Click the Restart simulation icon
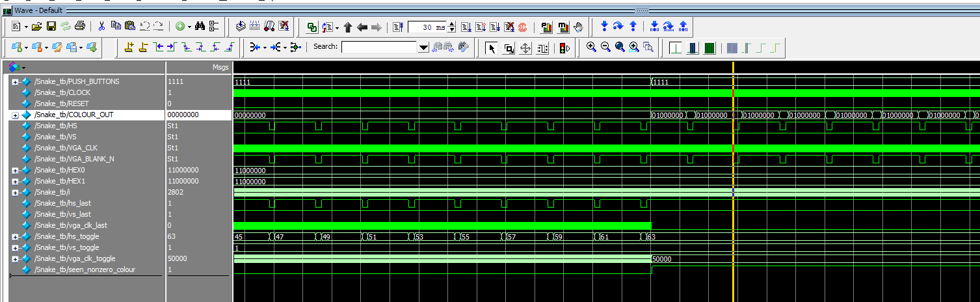 point(398,27)
